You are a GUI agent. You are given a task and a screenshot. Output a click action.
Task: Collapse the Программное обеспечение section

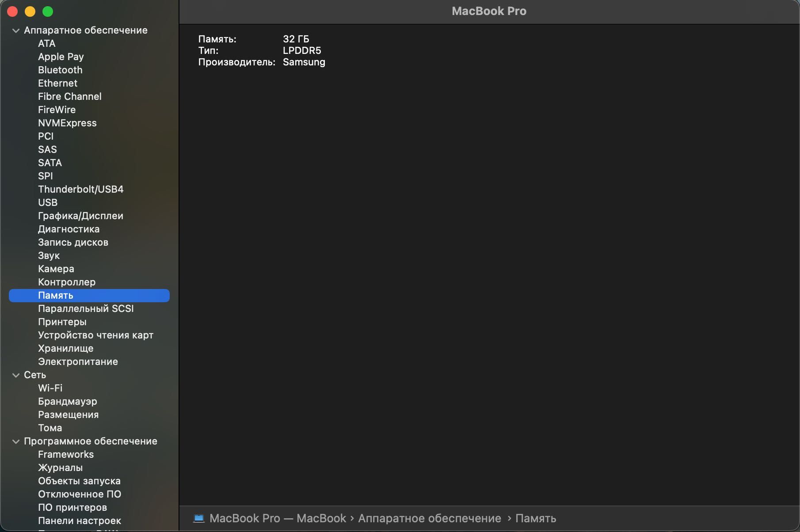pos(16,441)
